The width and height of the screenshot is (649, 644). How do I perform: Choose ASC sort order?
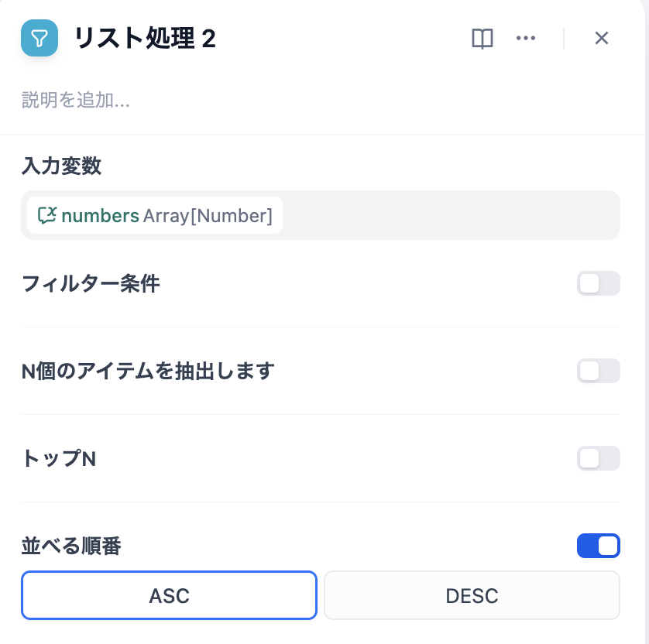[169, 595]
